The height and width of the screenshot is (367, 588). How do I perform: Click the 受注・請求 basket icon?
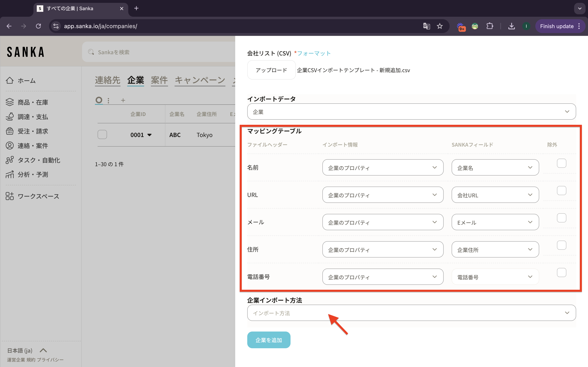click(x=10, y=131)
